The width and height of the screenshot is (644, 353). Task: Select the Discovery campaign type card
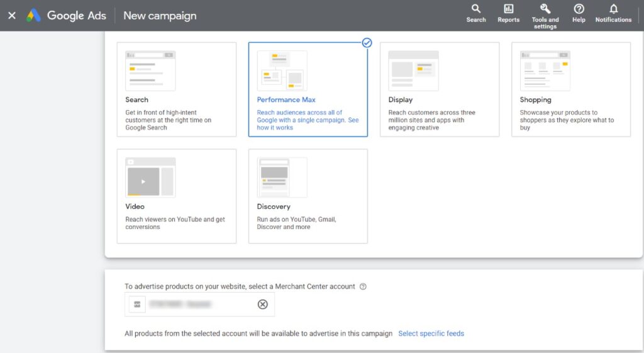coord(308,196)
